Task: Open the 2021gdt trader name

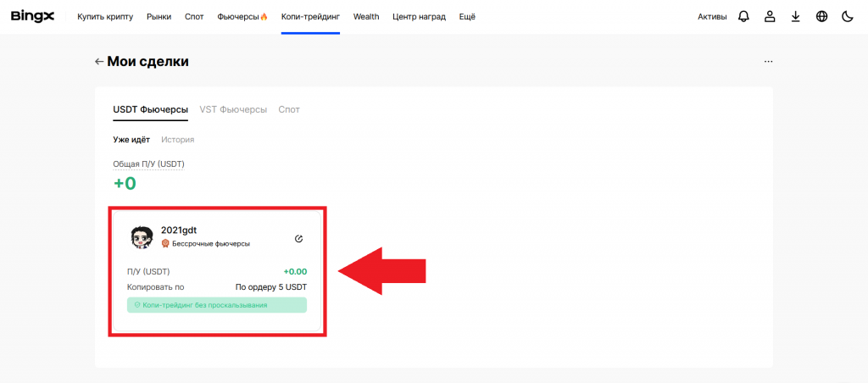Action: coord(179,230)
